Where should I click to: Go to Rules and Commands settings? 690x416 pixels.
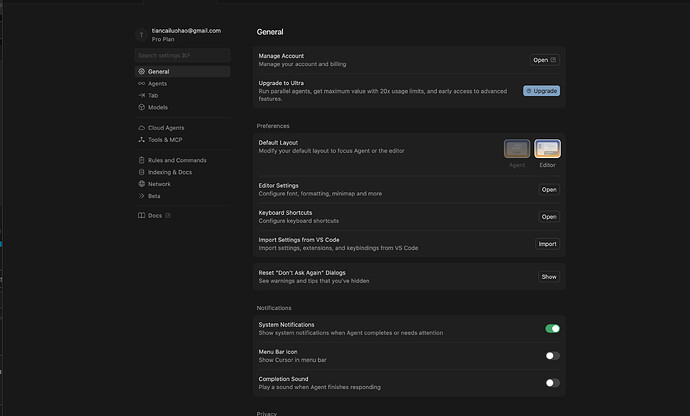177,160
